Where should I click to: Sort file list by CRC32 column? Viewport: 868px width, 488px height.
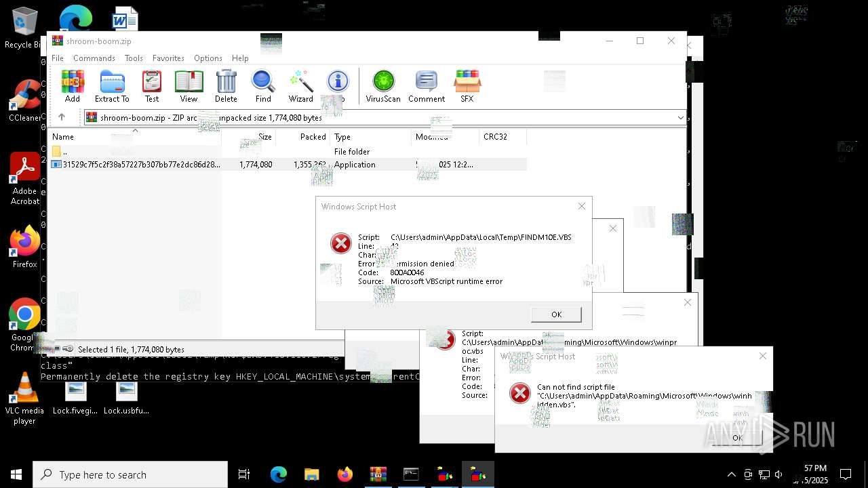coord(502,137)
